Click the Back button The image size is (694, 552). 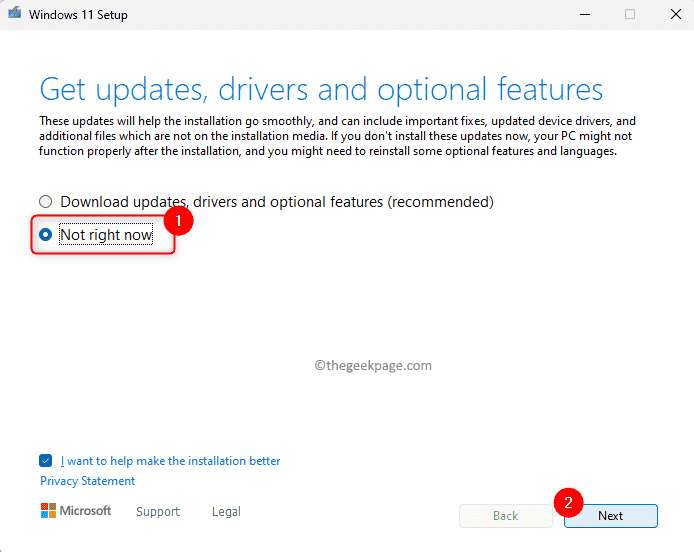pos(505,516)
